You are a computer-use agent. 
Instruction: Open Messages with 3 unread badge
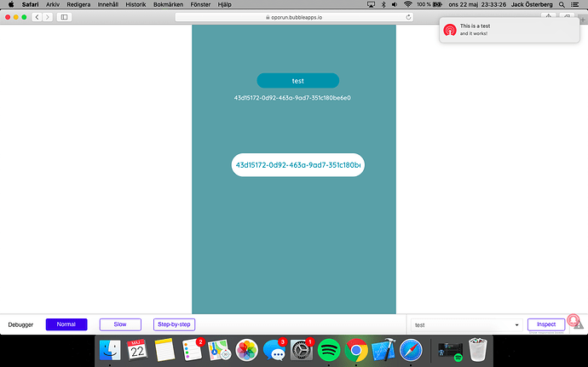[x=274, y=350]
